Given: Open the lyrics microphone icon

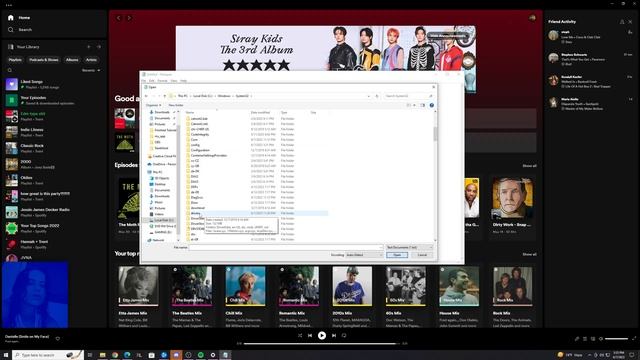Looking at the screenshot, I should [577, 339].
